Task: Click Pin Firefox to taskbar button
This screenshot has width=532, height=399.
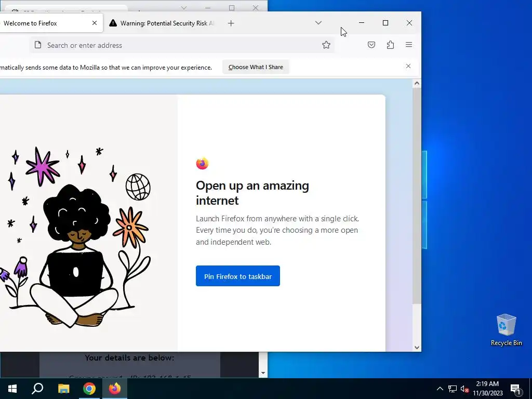Action: pyautogui.click(x=238, y=276)
